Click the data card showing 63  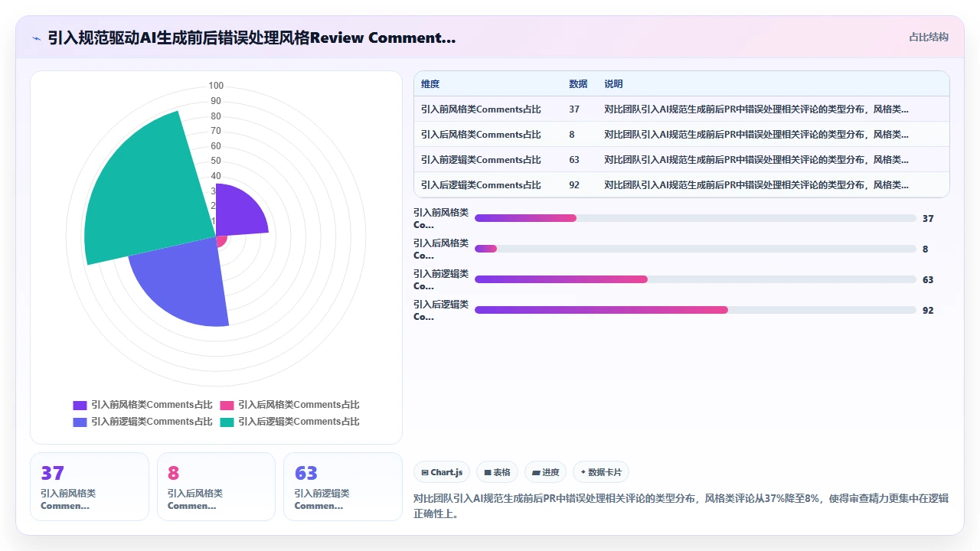343,487
